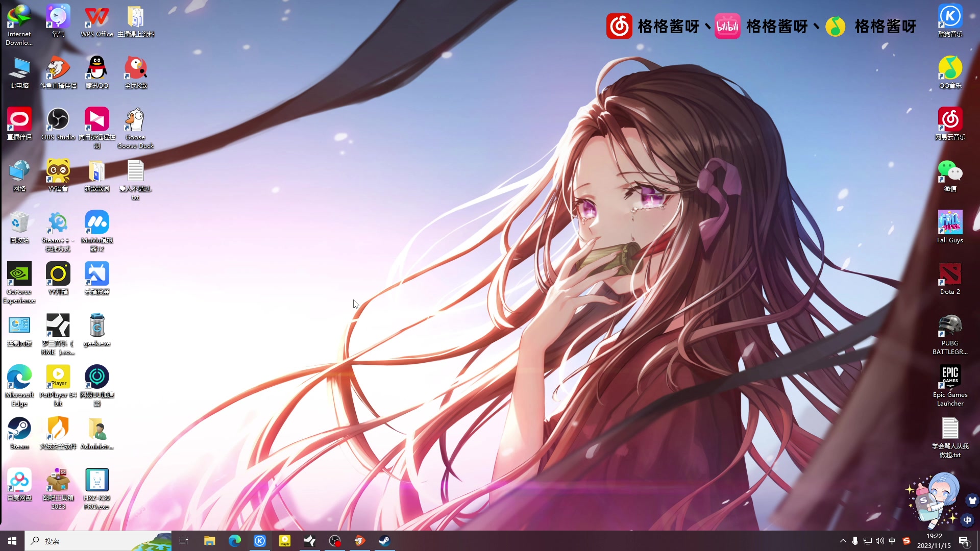
Task: Launch 斗鱼直播伴侣 shortcut
Action: (x=58, y=72)
